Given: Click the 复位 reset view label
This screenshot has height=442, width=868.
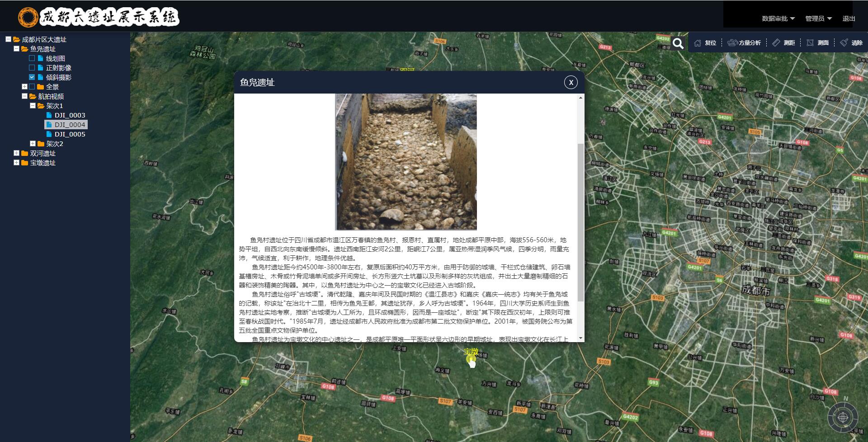Looking at the screenshot, I should click(711, 43).
